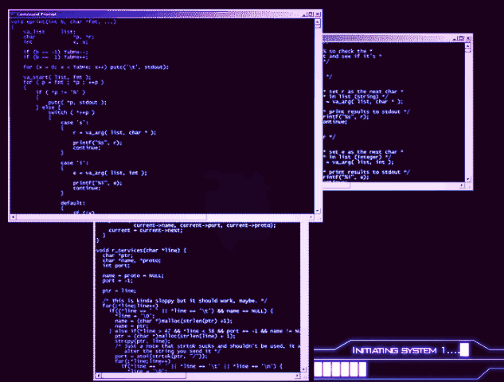Close the Command Prompt window
This screenshot has width=504, height=382.
(318, 14)
